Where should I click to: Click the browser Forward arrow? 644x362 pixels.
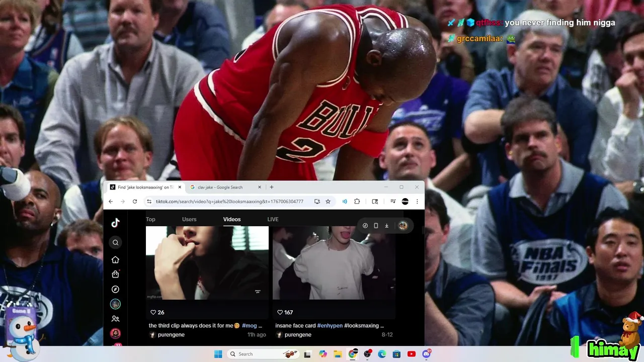point(122,201)
